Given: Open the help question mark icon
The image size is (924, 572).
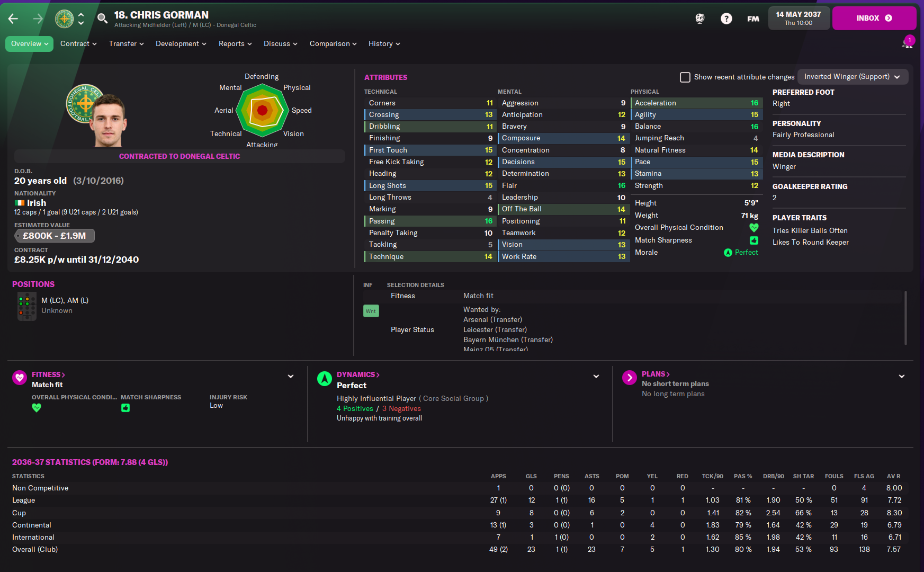Looking at the screenshot, I should 726,19.
